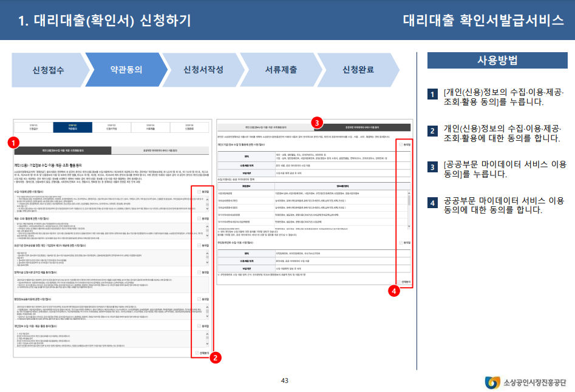Open the STEP 04 서류제출 tab in the left screenshot
Screen dimensions: 575x392
(x=151, y=127)
